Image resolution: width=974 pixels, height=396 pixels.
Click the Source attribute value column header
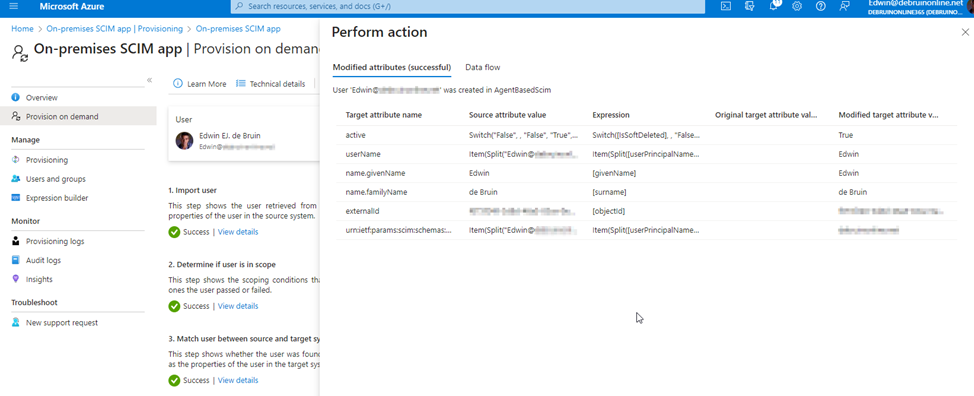tap(507, 115)
